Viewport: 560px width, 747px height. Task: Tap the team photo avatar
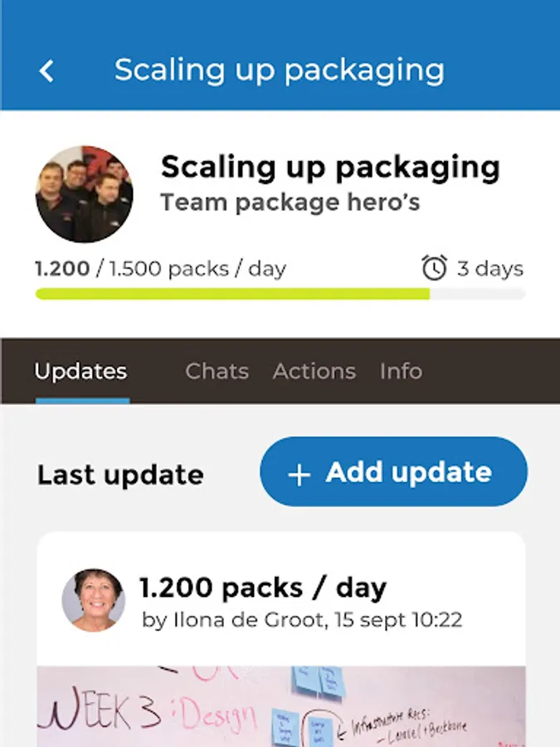[x=84, y=194]
